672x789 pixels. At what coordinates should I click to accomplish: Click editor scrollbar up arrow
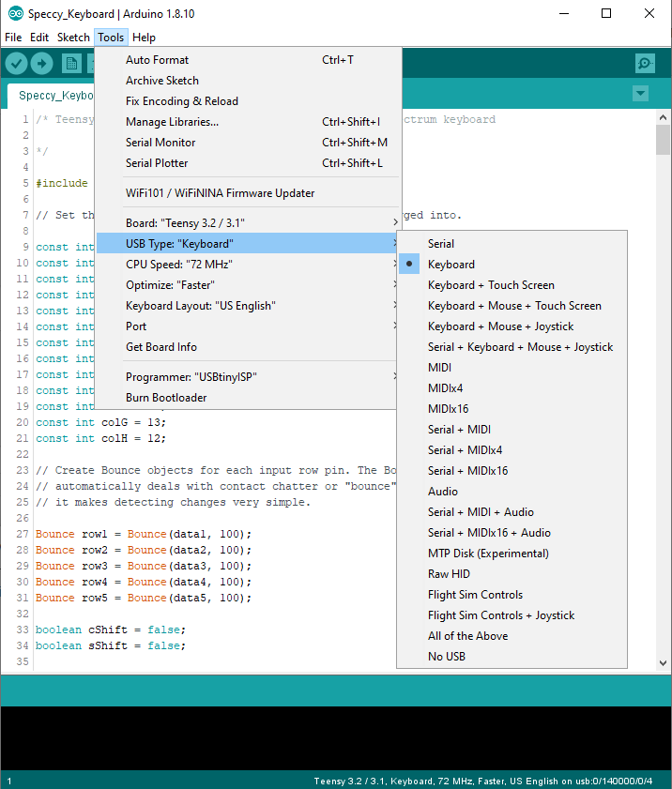point(663,117)
